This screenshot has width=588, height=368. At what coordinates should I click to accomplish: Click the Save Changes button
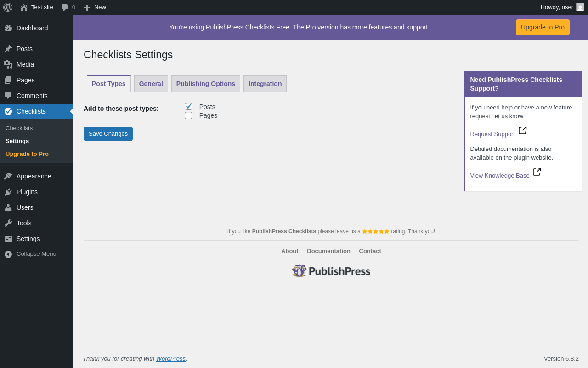108,134
